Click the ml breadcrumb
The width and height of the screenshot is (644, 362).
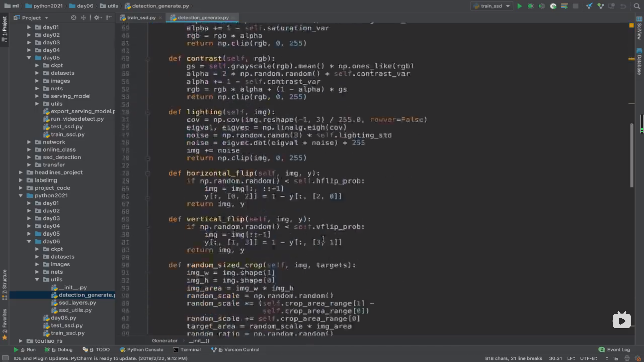click(12, 6)
